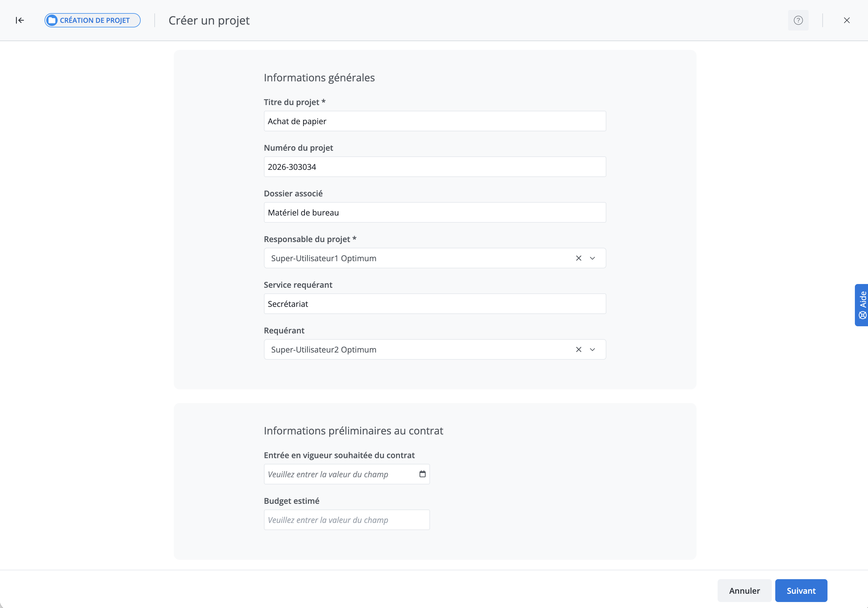This screenshot has height=608, width=868.
Task: Clear the Responsable du projet selection
Action: [x=578, y=258]
